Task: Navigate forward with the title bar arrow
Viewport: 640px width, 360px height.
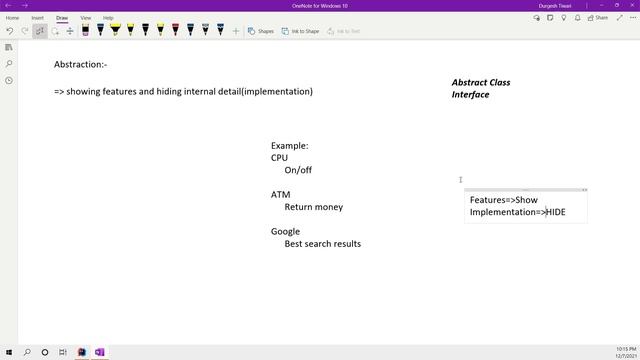Action: (24, 6)
